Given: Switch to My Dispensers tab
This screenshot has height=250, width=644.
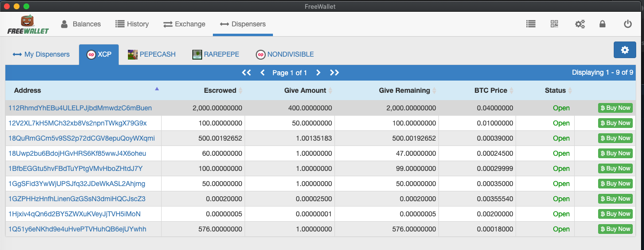Looking at the screenshot, I should 42,54.
